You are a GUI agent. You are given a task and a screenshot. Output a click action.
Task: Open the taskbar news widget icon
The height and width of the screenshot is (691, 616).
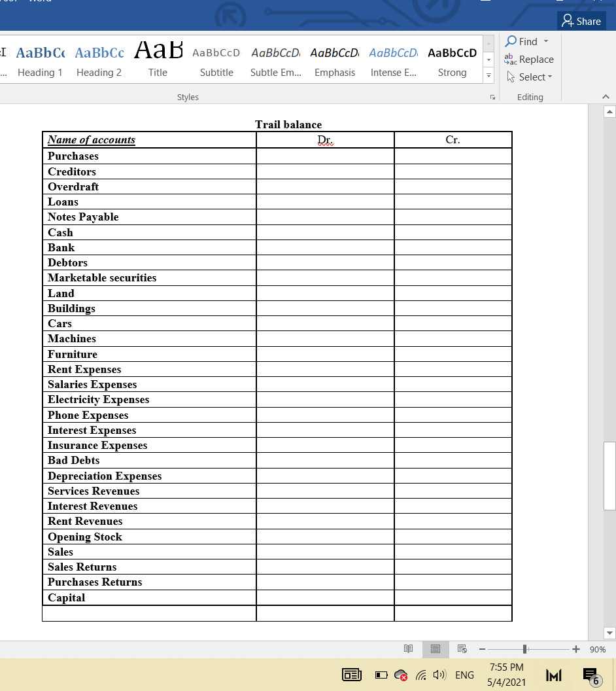point(351,675)
